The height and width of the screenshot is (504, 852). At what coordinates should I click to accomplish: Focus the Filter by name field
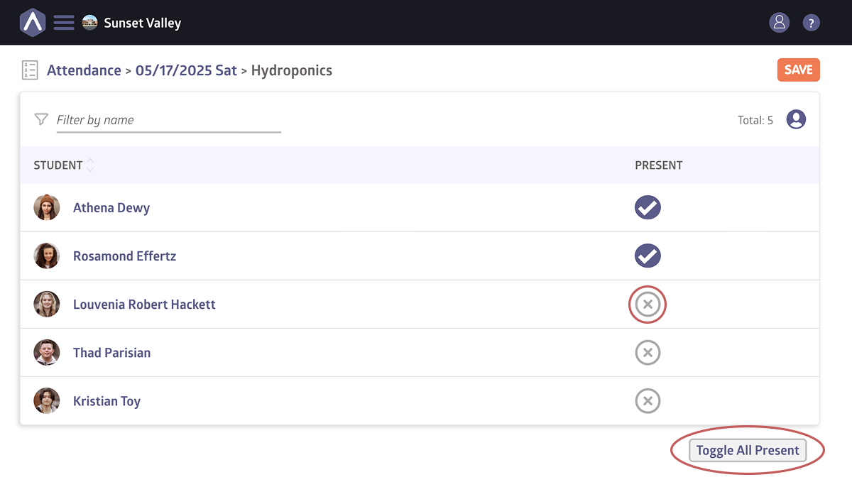(169, 120)
